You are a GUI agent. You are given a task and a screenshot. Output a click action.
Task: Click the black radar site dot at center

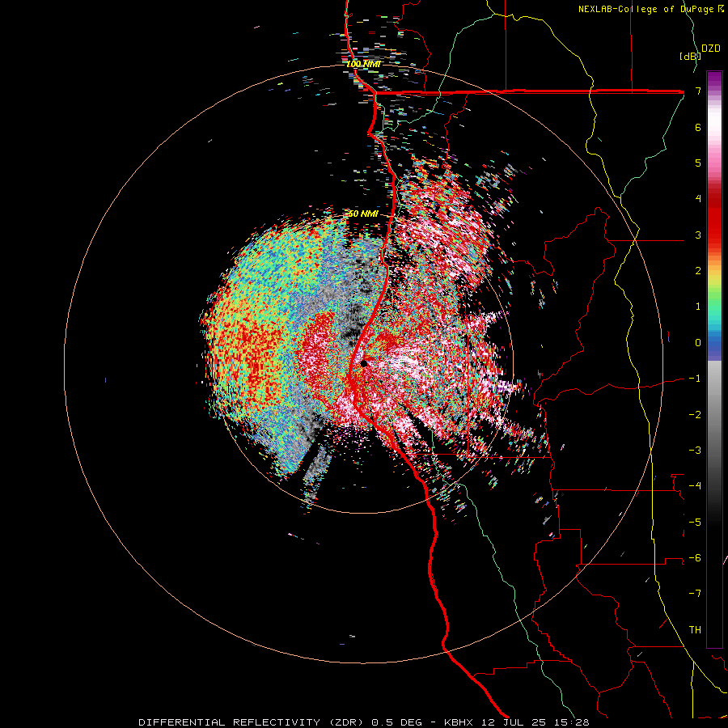364,363
